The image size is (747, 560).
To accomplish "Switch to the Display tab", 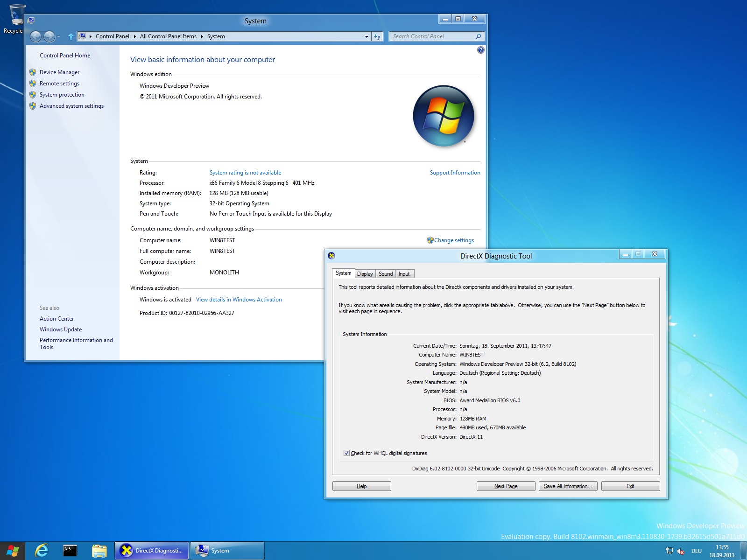I will [x=365, y=274].
